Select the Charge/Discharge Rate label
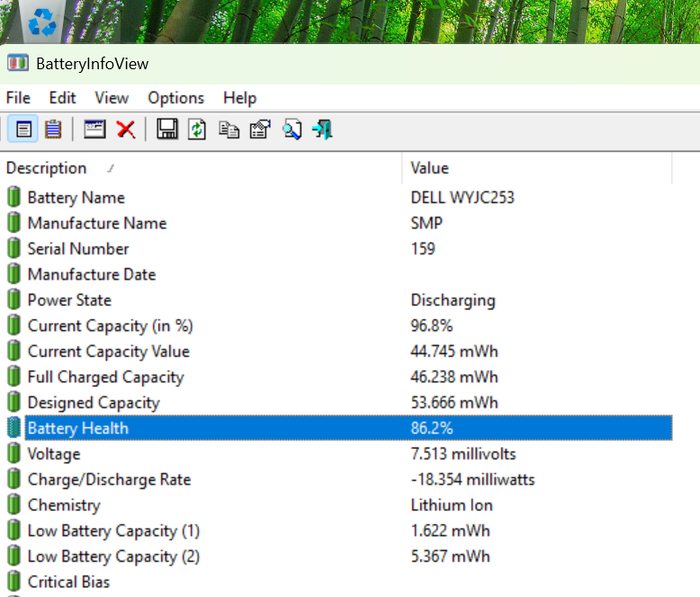This screenshot has width=700, height=597. (x=110, y=479)
